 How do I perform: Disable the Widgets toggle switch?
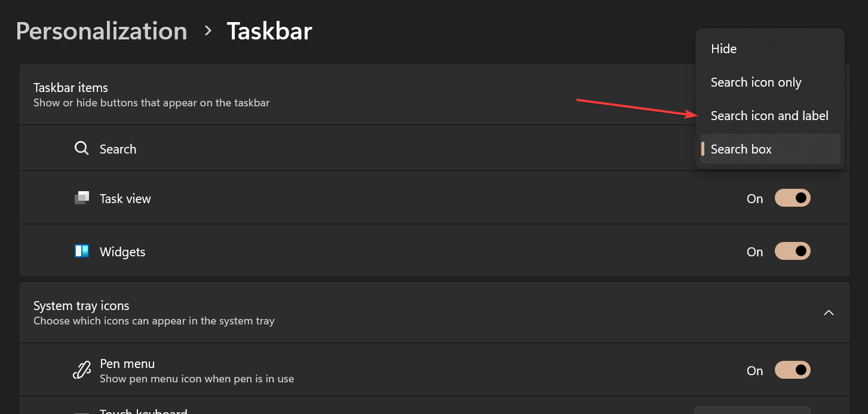792,252
